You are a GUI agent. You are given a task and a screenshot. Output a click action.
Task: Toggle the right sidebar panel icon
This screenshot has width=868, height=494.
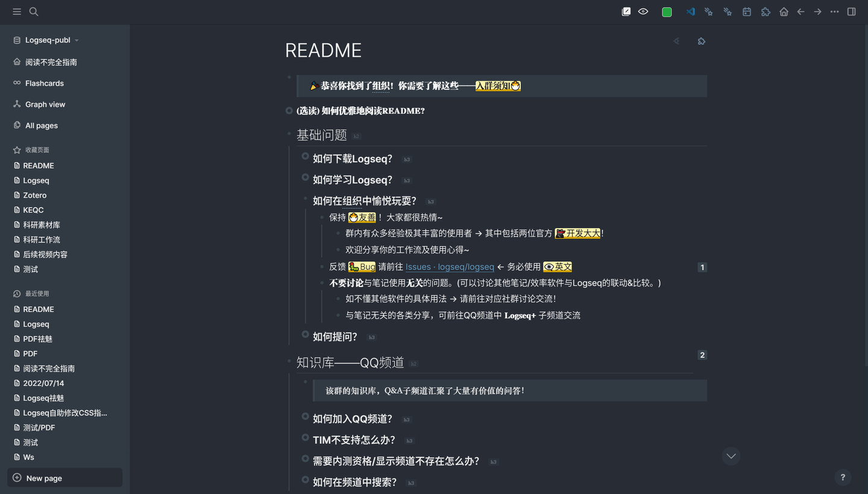pos(851,11)
